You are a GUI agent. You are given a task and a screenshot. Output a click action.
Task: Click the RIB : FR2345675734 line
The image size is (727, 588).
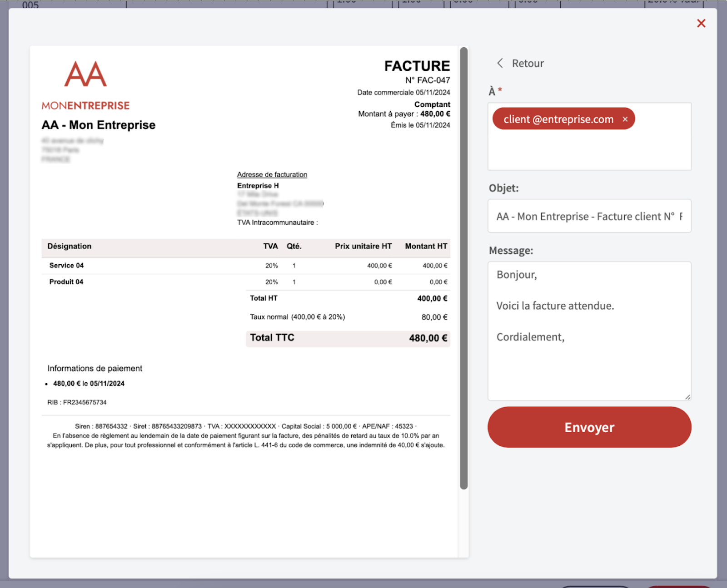tap(77, 402)
